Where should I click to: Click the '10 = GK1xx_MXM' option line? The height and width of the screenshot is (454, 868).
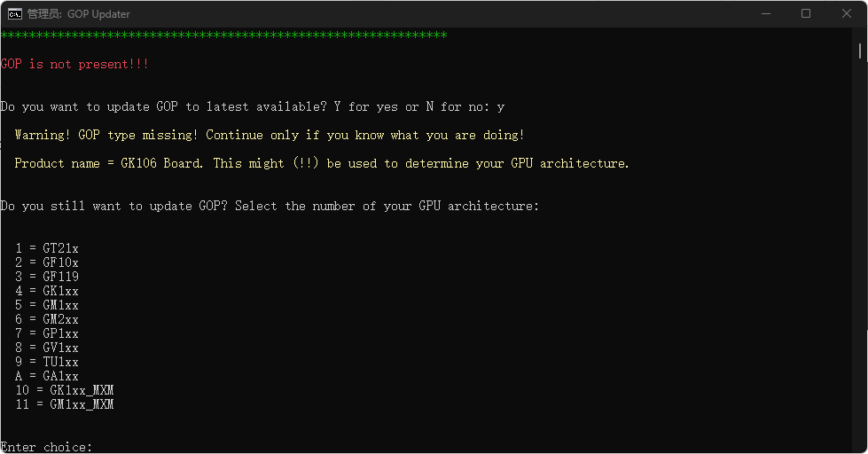click(65, 390)
